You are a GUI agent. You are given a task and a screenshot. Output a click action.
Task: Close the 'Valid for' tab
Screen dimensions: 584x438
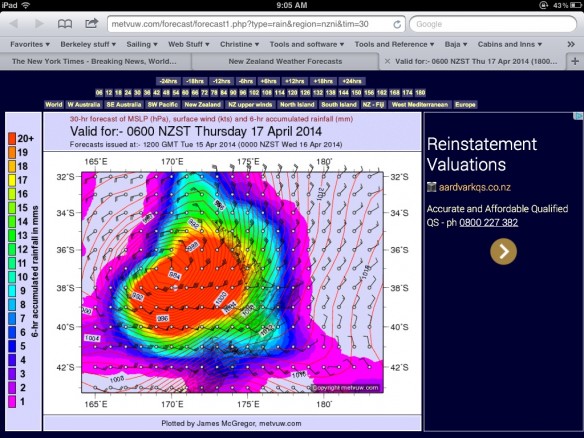(x=387, y=61)
